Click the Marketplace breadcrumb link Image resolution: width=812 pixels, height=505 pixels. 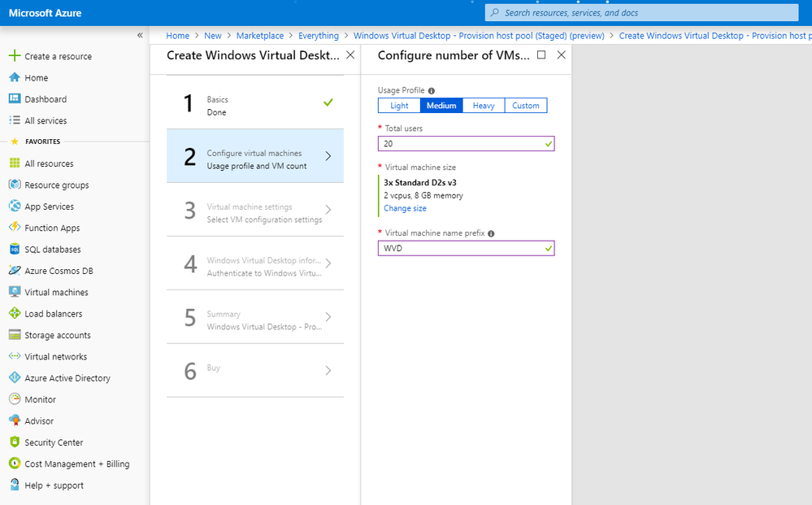260,36
